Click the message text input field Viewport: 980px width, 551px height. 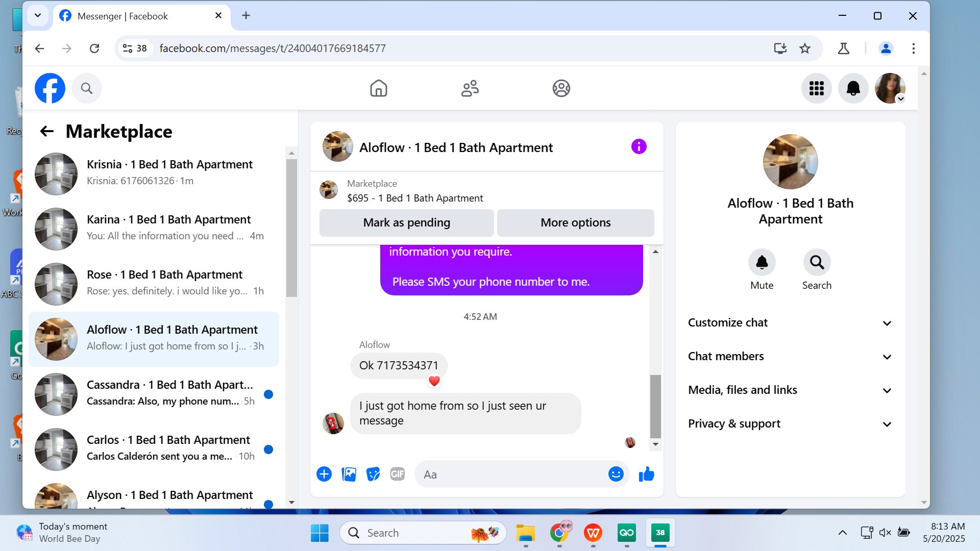(x=510, y=474)
